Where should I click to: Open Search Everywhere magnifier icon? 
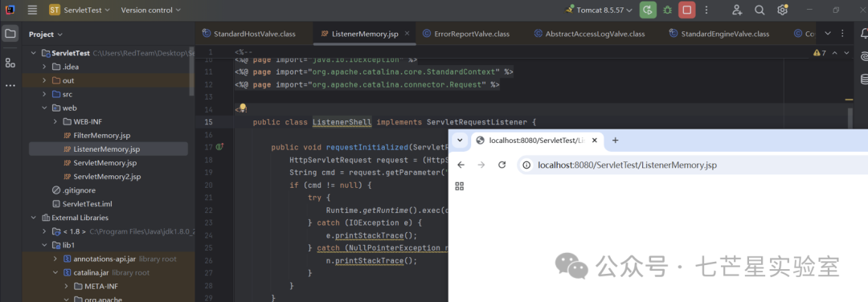pyautogui.click(x=759, y=10)
